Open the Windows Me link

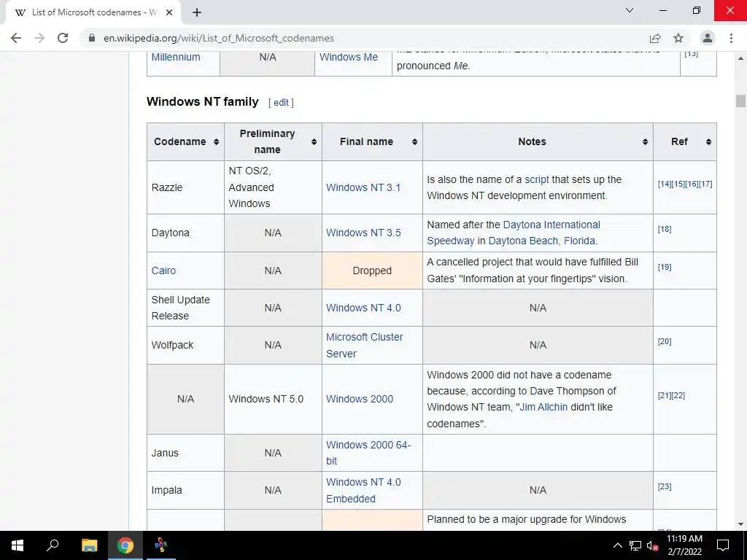(349, 57)
